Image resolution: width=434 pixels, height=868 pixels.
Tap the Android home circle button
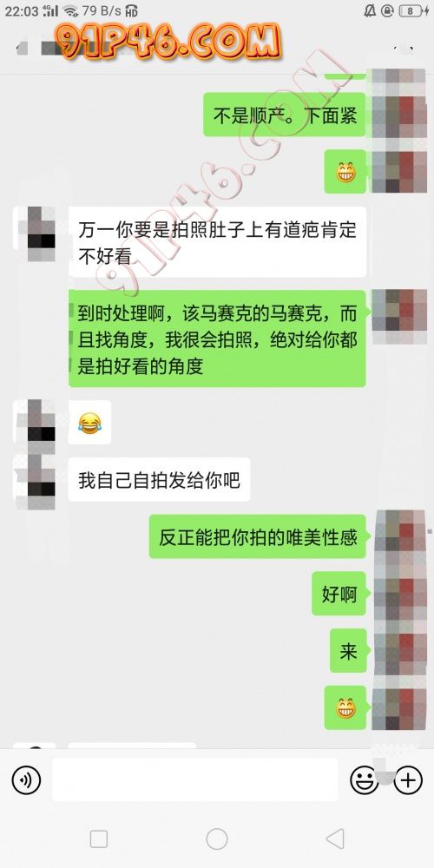tap(217, 838)
